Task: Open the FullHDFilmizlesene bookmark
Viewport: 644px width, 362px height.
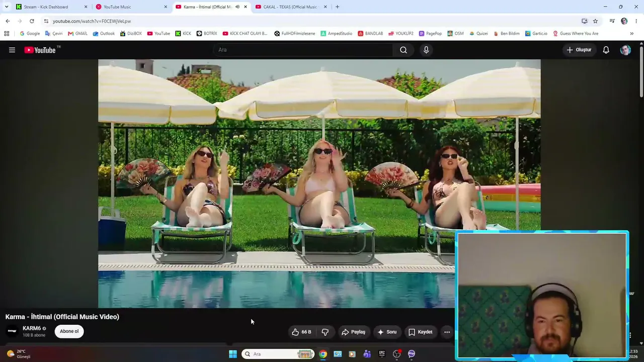Action: click(294, 34)
